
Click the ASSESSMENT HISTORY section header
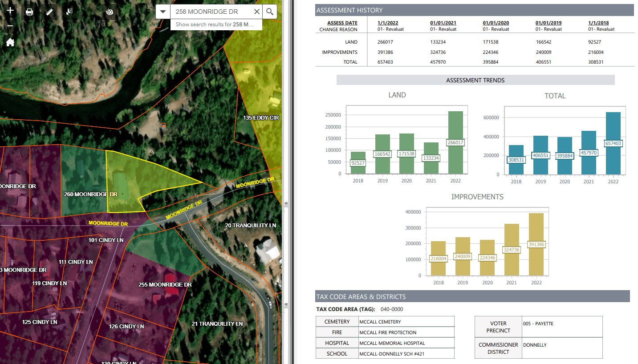tap(474, 10)
